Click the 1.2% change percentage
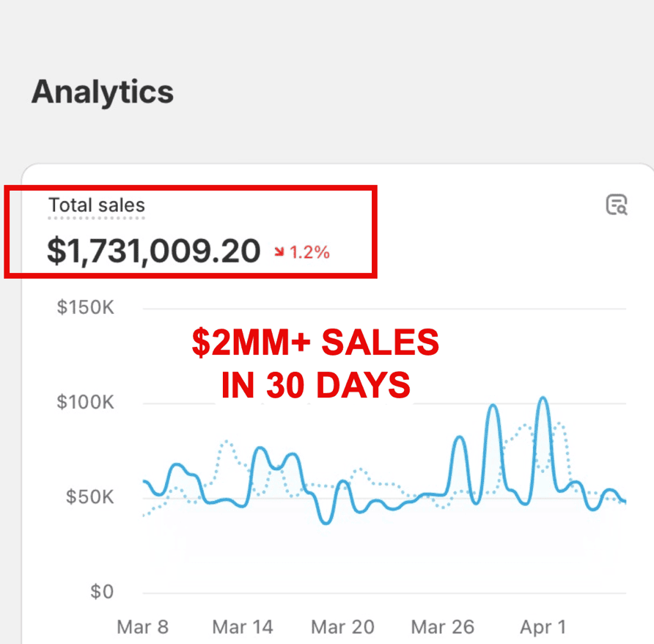 pyautogui.click(x=309, y=253)
